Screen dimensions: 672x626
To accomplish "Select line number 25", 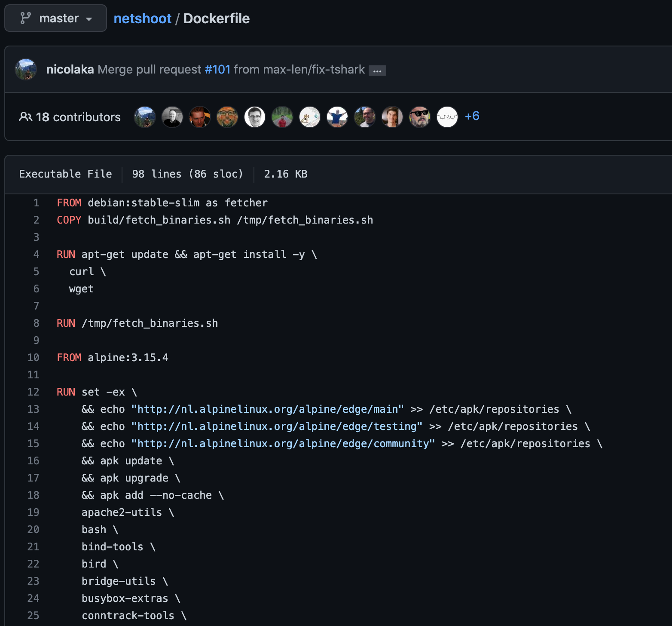I will point(34,616).
